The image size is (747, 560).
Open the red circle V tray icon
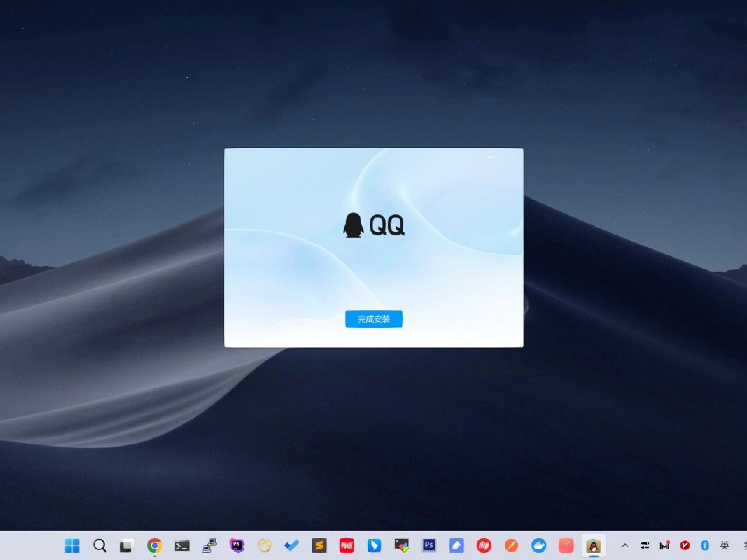[x=685, y=546]
